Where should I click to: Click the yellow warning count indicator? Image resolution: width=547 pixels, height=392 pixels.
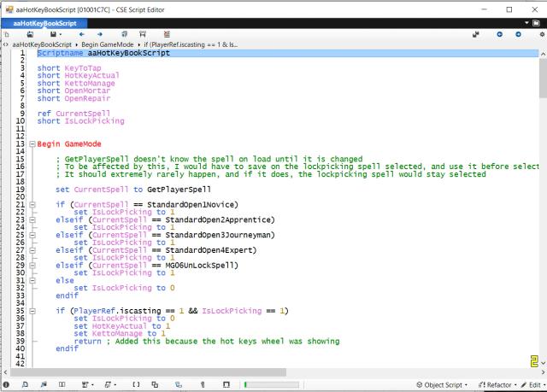click(534, 361)
